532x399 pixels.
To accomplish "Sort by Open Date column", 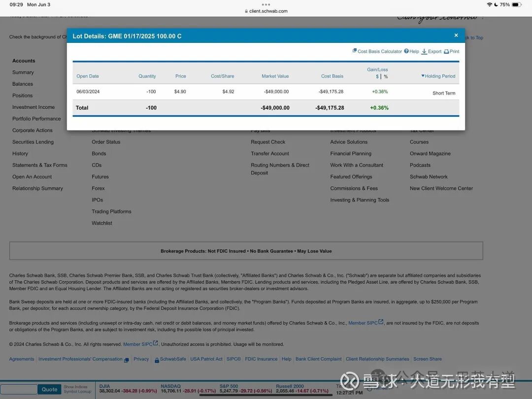I will [x=88, y=76].
